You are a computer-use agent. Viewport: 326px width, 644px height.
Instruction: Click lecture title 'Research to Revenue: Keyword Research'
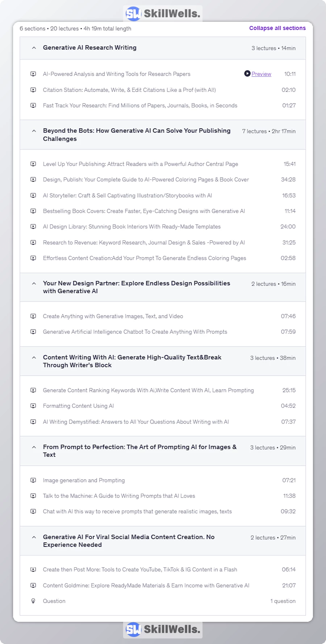(x=144, y=243)
